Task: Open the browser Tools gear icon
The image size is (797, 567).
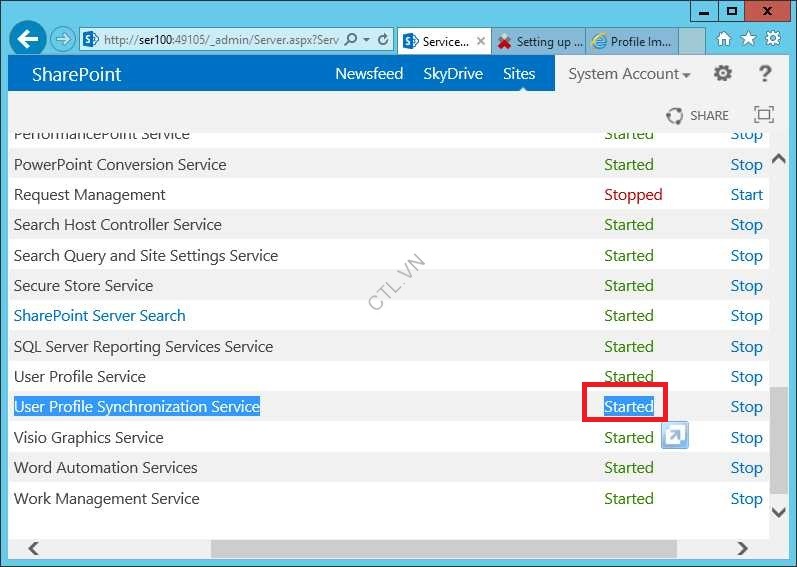Action: (773, 38)
